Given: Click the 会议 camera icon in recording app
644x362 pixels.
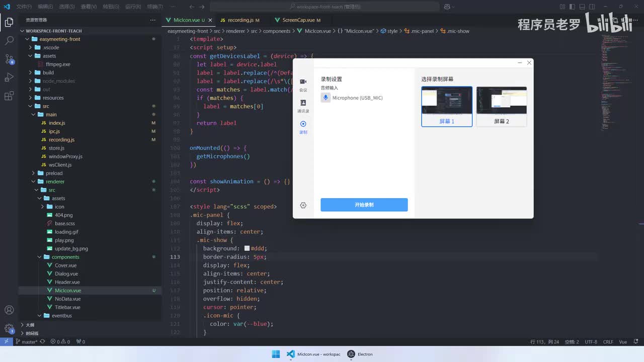Looking at the screenshot, I should point(303,81).
